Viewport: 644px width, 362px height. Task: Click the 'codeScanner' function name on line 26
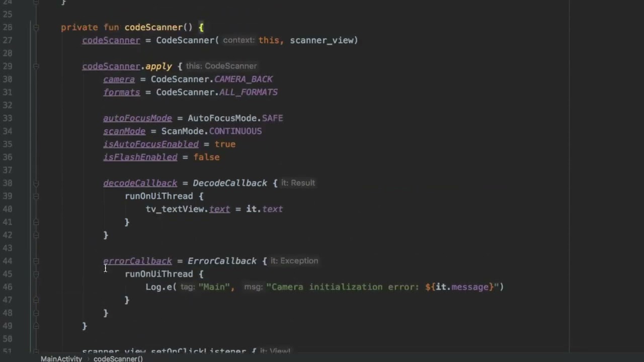tap(153, 27)
